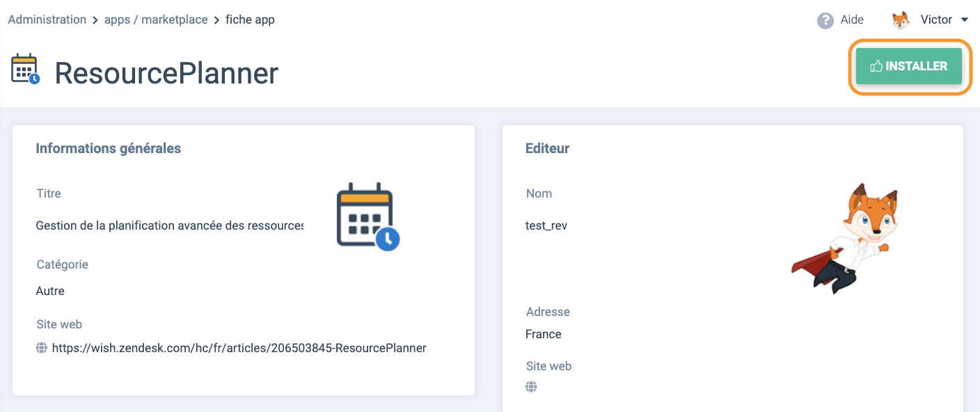Click the Gestion de la planification title text
The image size is (980, 412).
pos(170,226)
